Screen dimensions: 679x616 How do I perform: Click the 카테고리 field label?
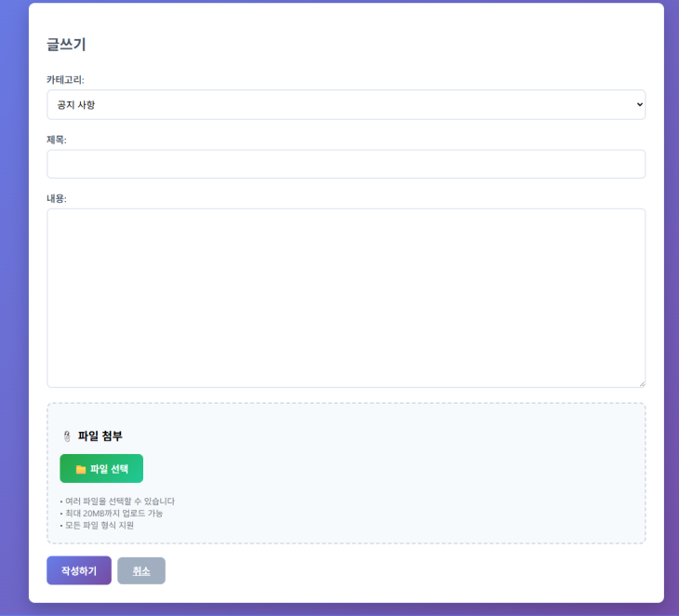pos(65,80)
